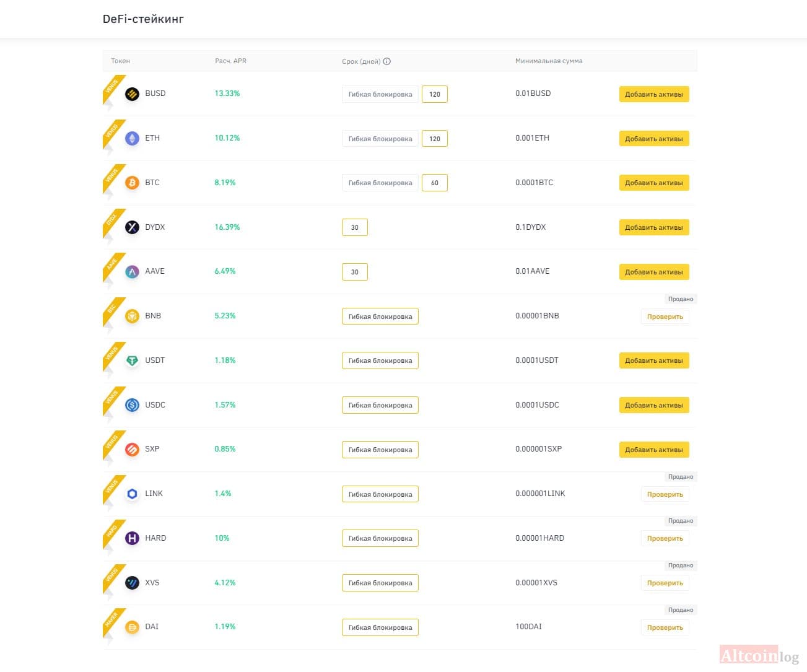Select the 30 day term for AAVE
The height and width of the screenshot is (672, 807).
click(355, 272)
